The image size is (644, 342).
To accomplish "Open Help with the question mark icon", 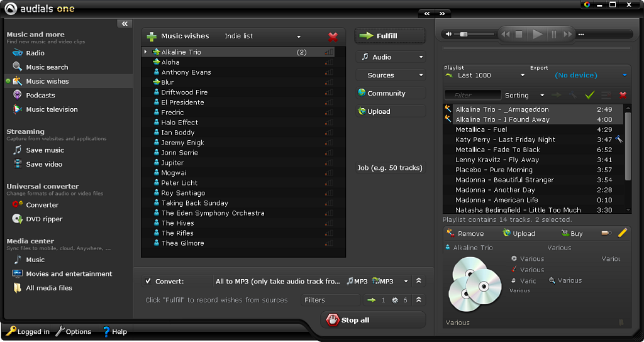I will [106, 331].
